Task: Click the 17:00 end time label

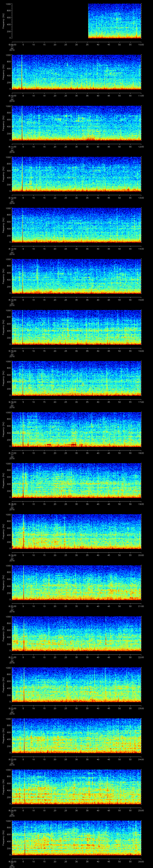Action: (141, 402)
